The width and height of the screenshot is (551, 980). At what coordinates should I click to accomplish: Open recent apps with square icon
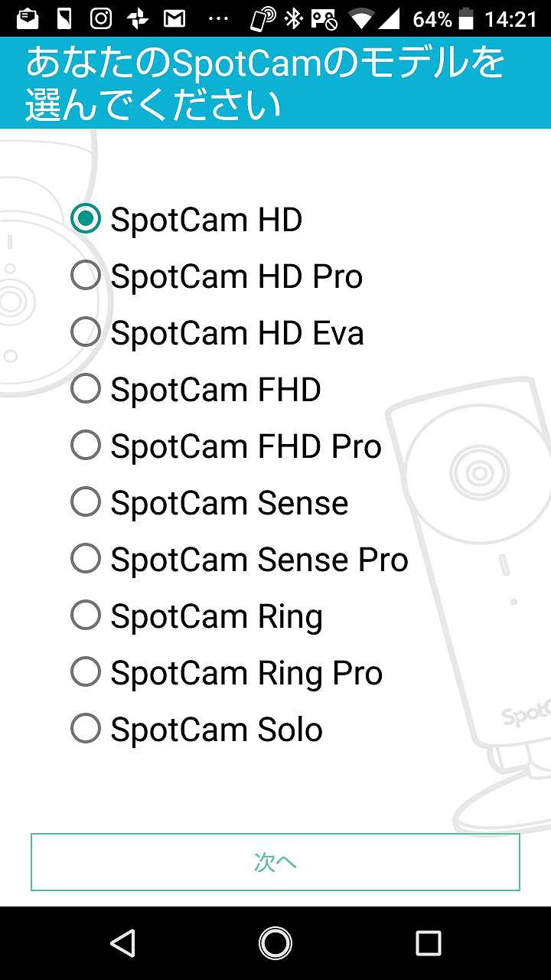[x=428, y=943]
